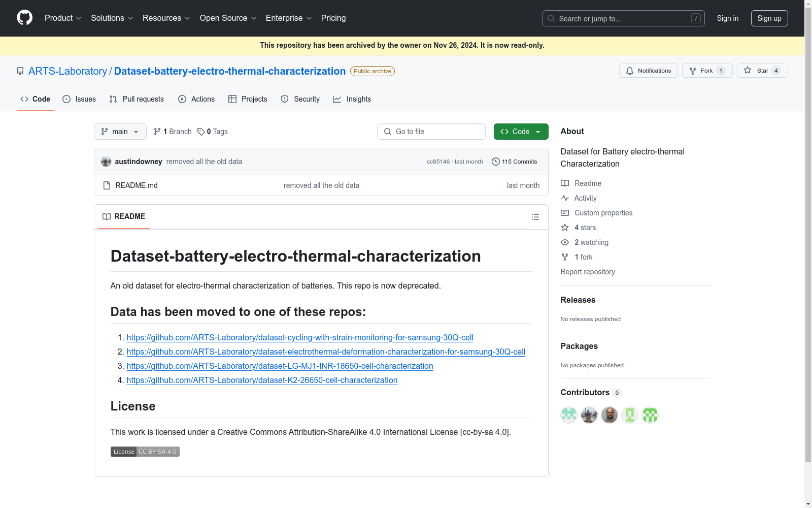Click the Go to file search field
This screenshot has height=508, width=812.
coord(431,132)
